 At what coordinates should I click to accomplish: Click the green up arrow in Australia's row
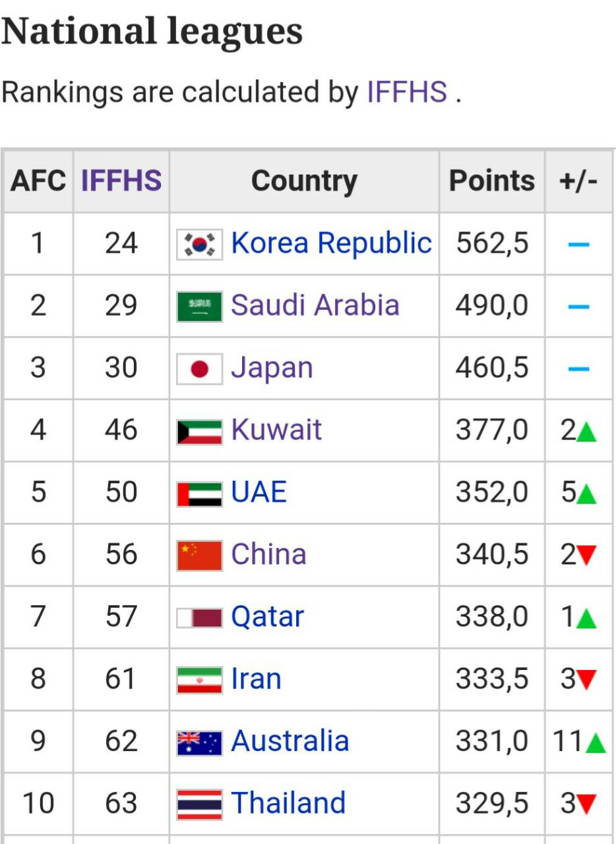coord(595,743)
